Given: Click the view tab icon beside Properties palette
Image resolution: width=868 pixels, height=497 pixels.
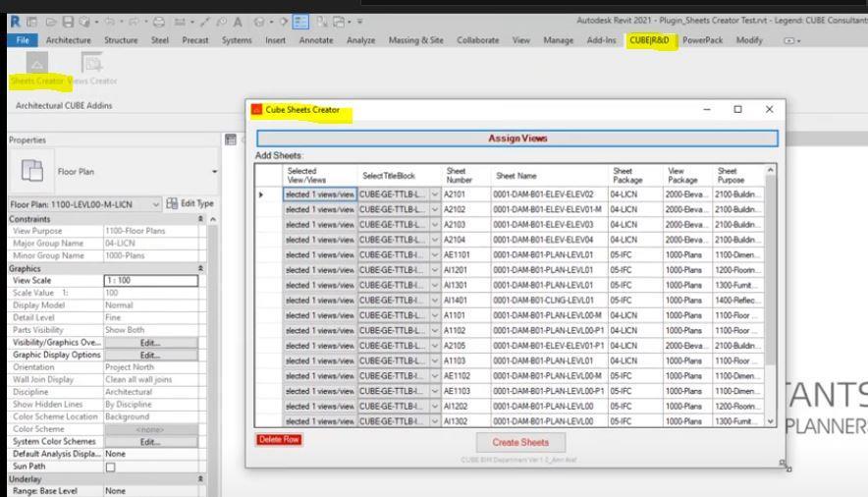Looking at the screenshot, I should 231,139.
